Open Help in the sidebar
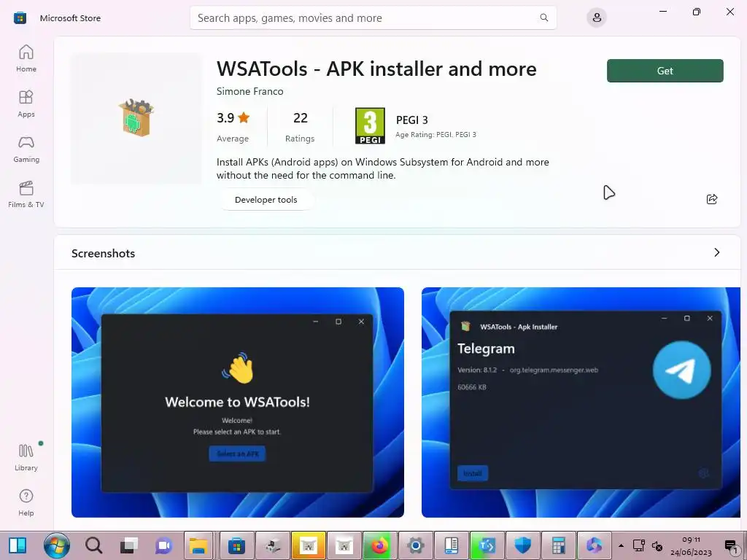Viewport: 747px width, 560px height. 26,503
